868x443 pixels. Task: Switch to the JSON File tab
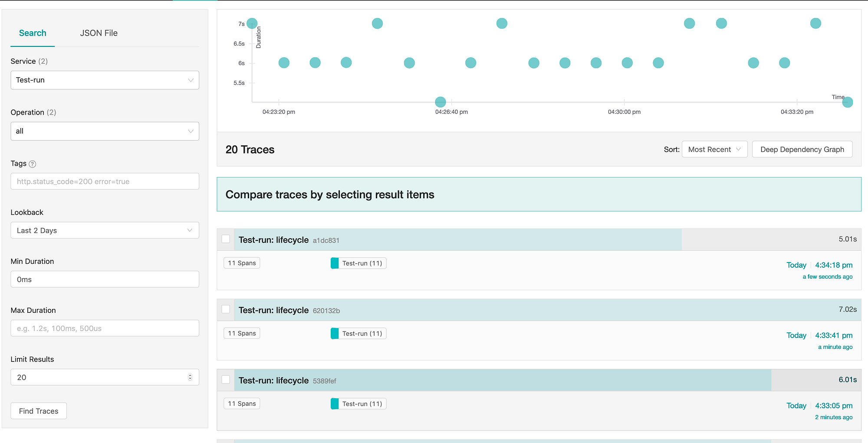(99, 33)
